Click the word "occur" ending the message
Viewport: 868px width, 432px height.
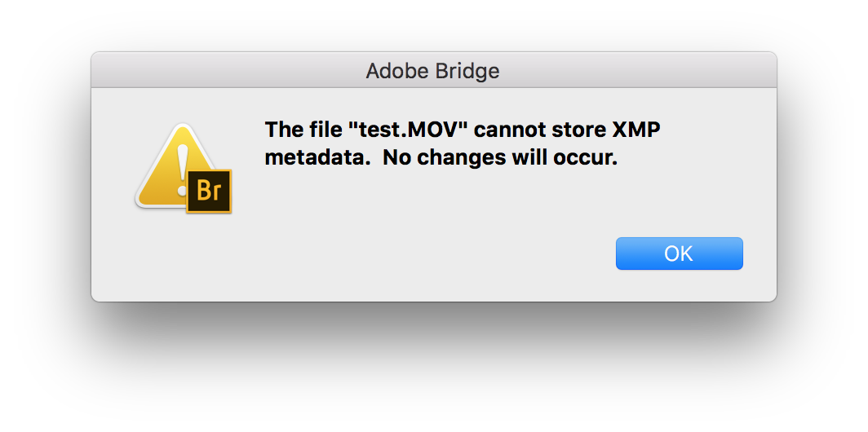[x=587, y=158]
